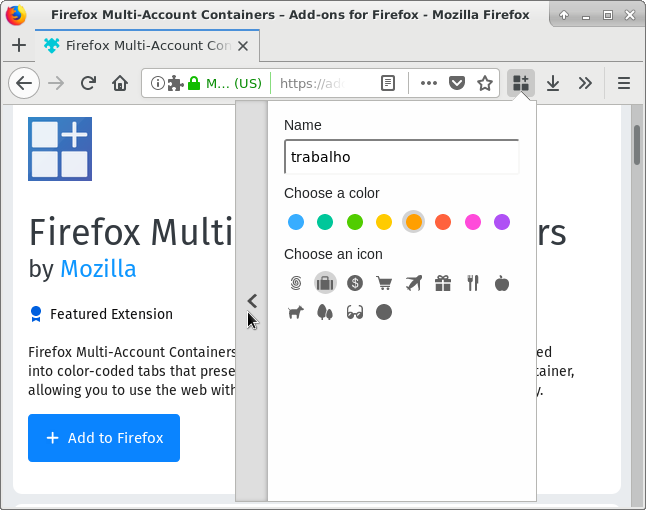Click extension puzzle piece permissions icon
This screenshot has width=646, height=510.
(176, 83)
